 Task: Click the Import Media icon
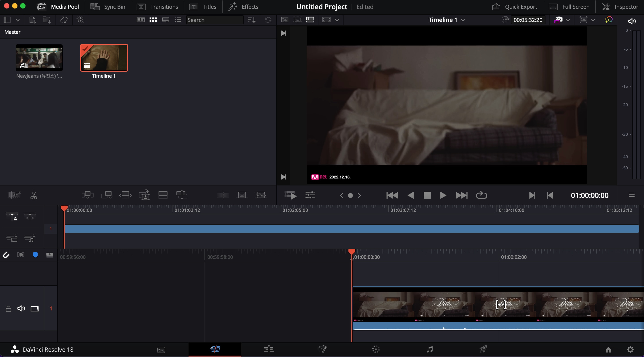[32, 20]
